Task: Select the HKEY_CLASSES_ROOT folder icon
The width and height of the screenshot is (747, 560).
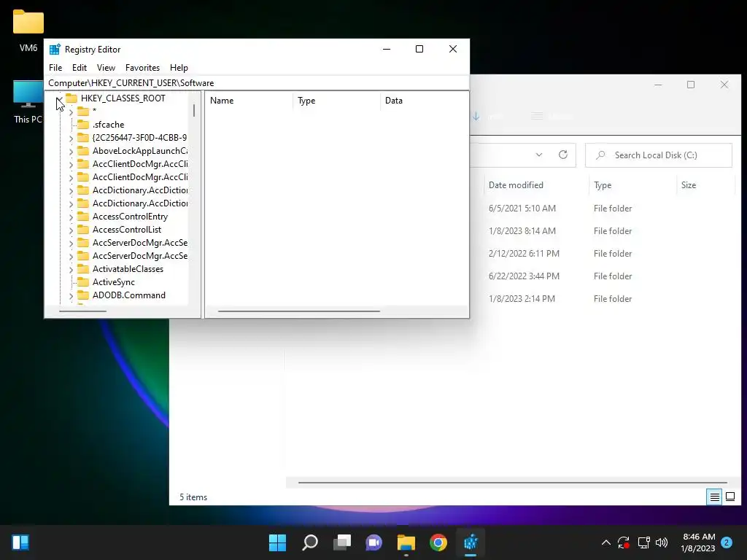Action: point(71,98)
